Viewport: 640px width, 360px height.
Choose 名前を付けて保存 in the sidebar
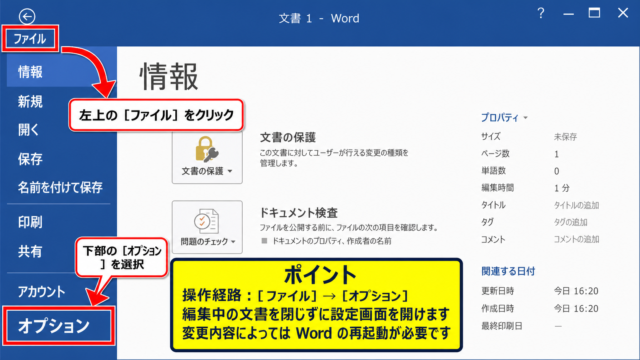pyautogui.click(x=60, y=187)
